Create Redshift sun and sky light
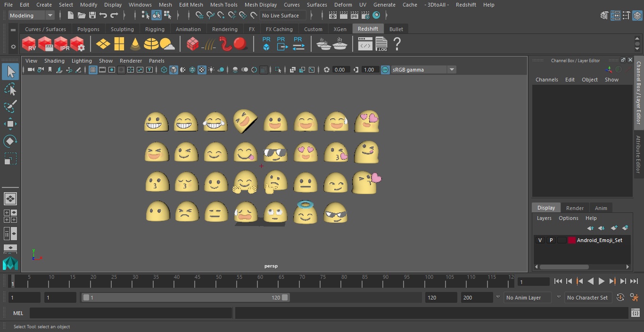This screenshot has height=332, width=644. click(167, 44)
